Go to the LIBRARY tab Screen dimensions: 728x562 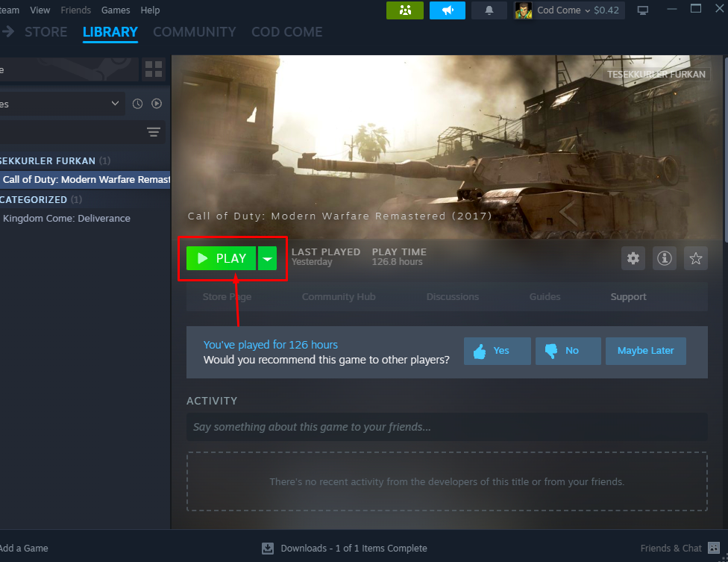[110, 31]
